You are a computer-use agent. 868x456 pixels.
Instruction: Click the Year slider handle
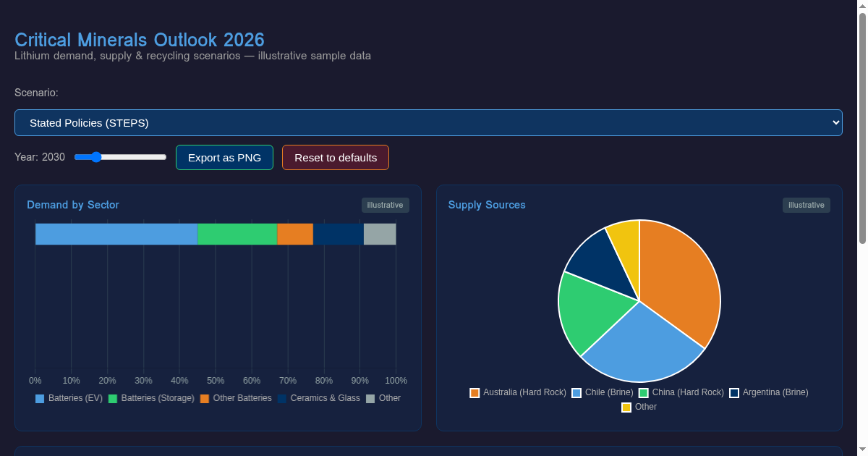pos(96,157)
